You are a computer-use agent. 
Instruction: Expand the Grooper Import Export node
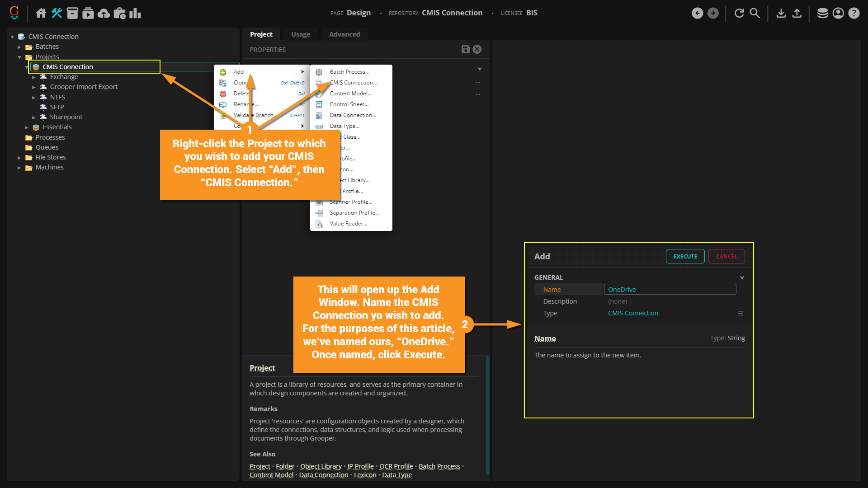click(34, 87)
